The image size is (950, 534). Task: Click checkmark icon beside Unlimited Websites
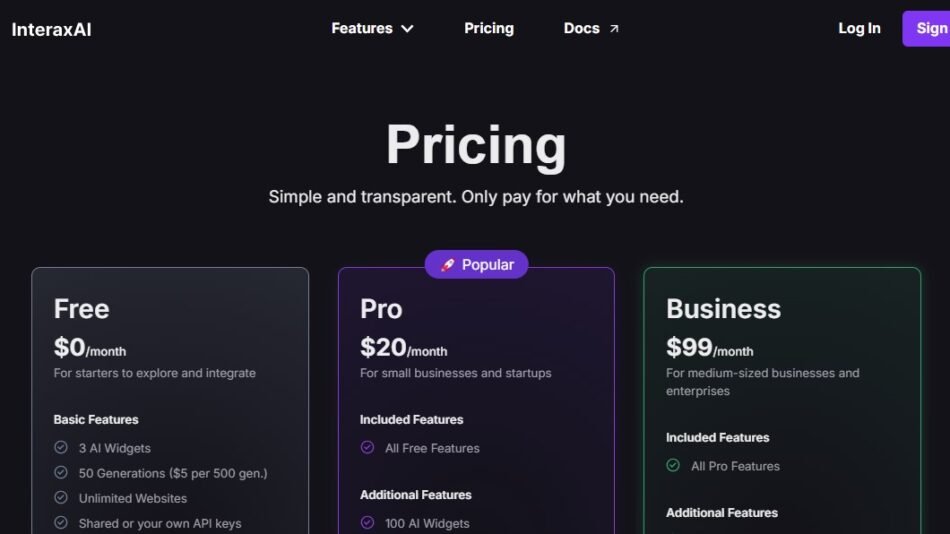click(61, 498)
